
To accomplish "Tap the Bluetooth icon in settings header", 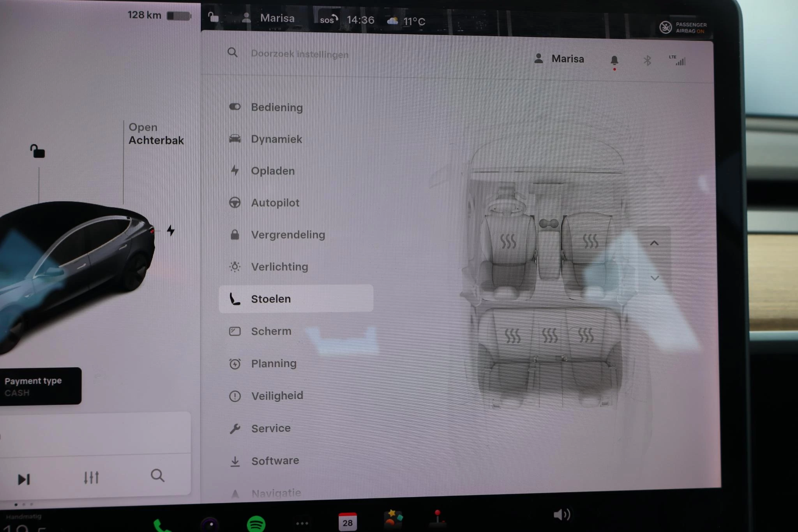I will coord(647,60).
